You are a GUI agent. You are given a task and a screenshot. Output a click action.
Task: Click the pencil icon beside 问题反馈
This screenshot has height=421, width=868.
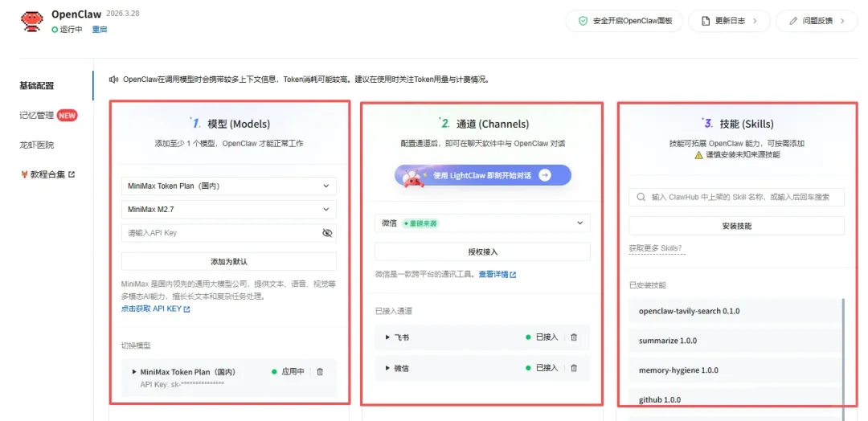pyautogui.click(x=794, y=21)
